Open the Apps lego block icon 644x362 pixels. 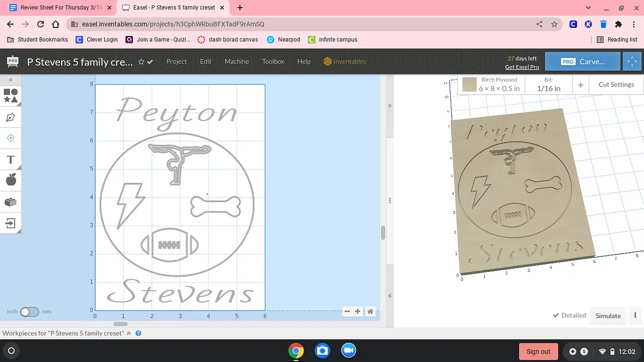pyautogui.click(x=11, y=202)
